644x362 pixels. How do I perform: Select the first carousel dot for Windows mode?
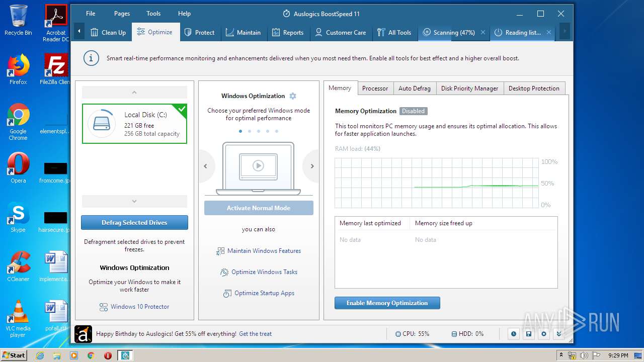click(x=240, y=131)
